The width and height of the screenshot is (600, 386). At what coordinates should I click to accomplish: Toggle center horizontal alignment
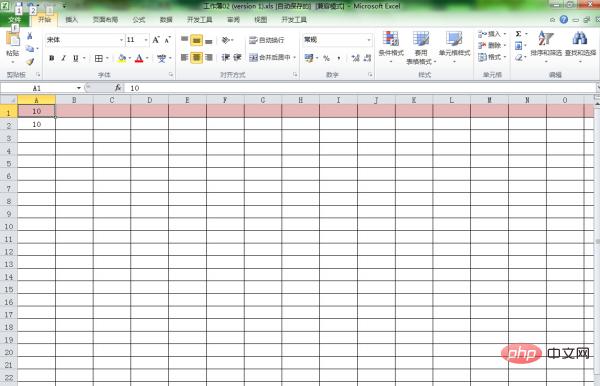(x=196, y=58)
